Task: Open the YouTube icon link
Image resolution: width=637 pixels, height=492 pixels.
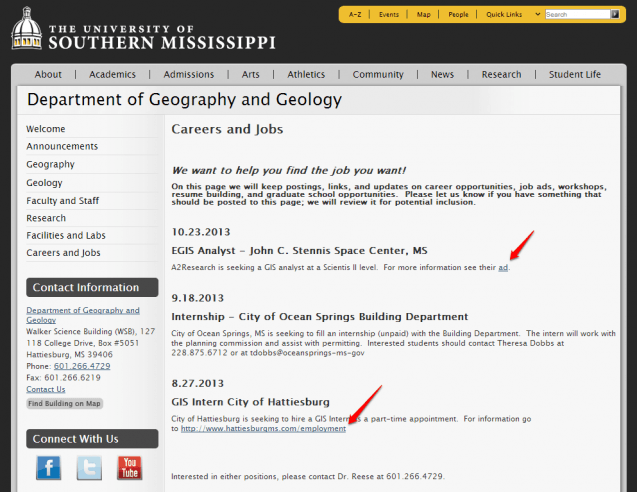Action: pos(129,467)
